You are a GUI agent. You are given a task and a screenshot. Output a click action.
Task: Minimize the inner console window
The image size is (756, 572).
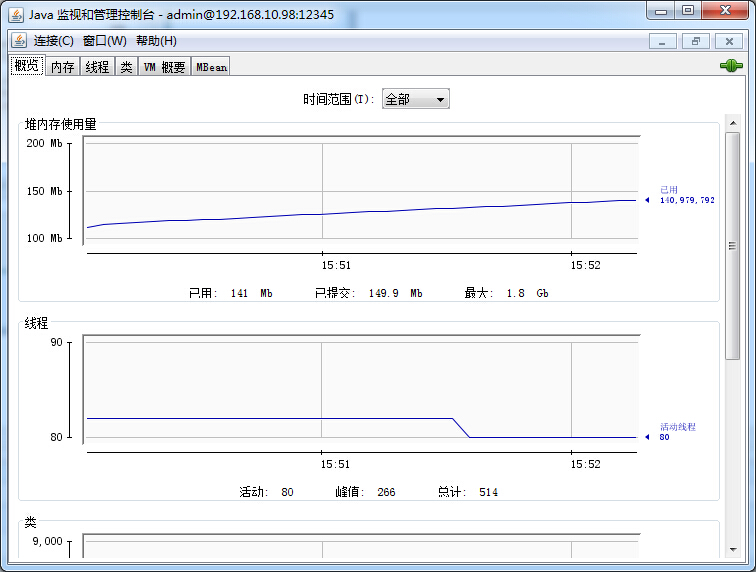[x=662, y=41]
